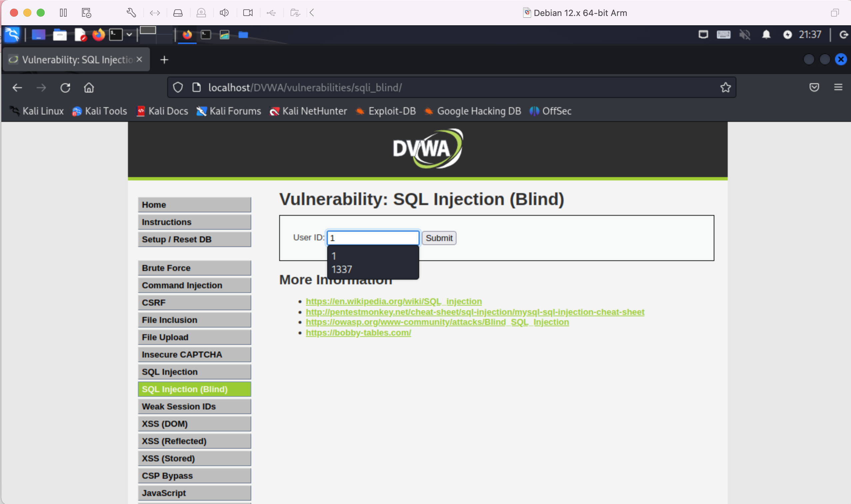This screenshot has width=851, height=504.
Task: Click the VM hard disk icon
Action: pos(178,13)
